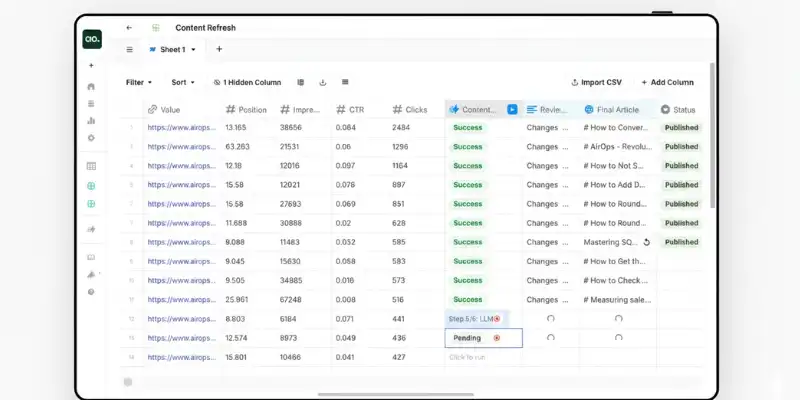
Task: Open the bar chart icon in sidebar
Action: pos(91,120)
